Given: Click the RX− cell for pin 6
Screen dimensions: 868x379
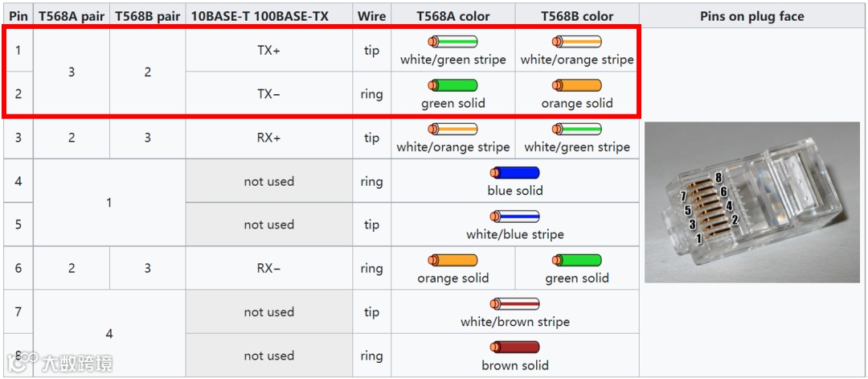Looking at the screenshot, I should pos(269,268).
